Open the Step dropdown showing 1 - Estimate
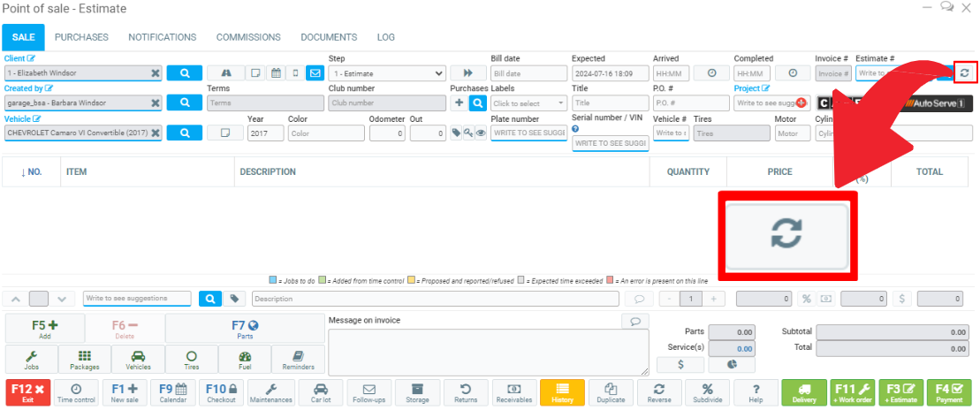The image size is (980, 410). click(385, 73)
